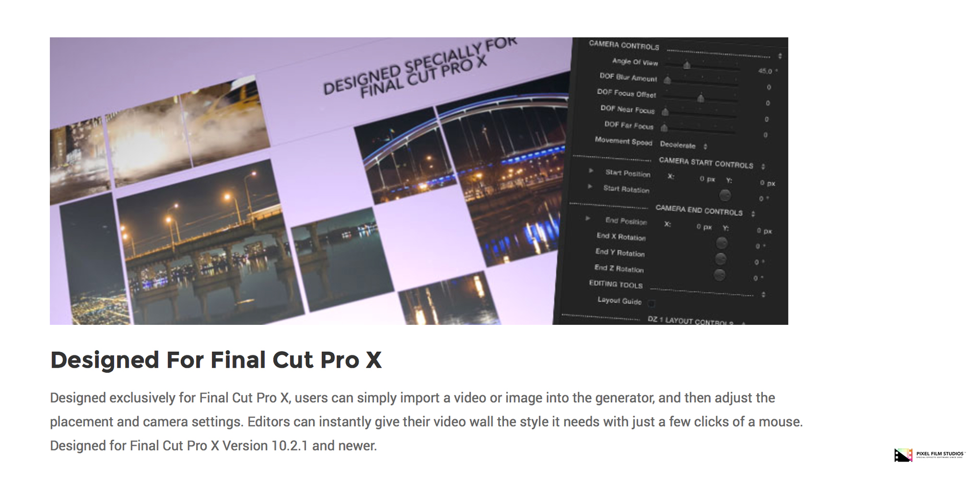980x481 pixels.
Task: Click the End Z Rotation dial
Action: (x=719, y=275)
